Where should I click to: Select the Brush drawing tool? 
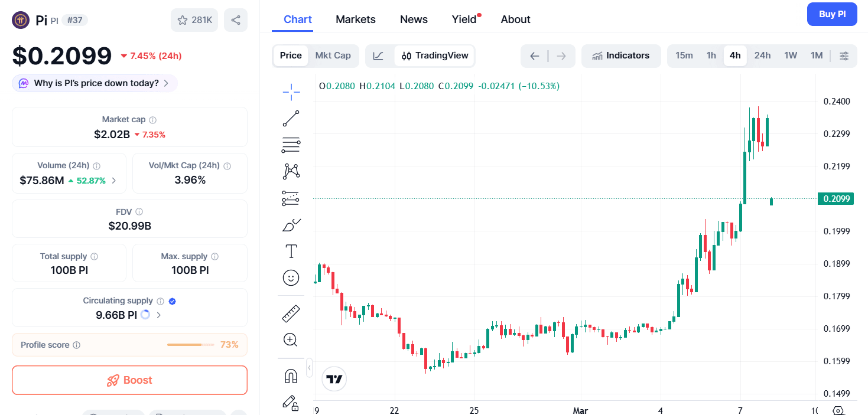291,224
